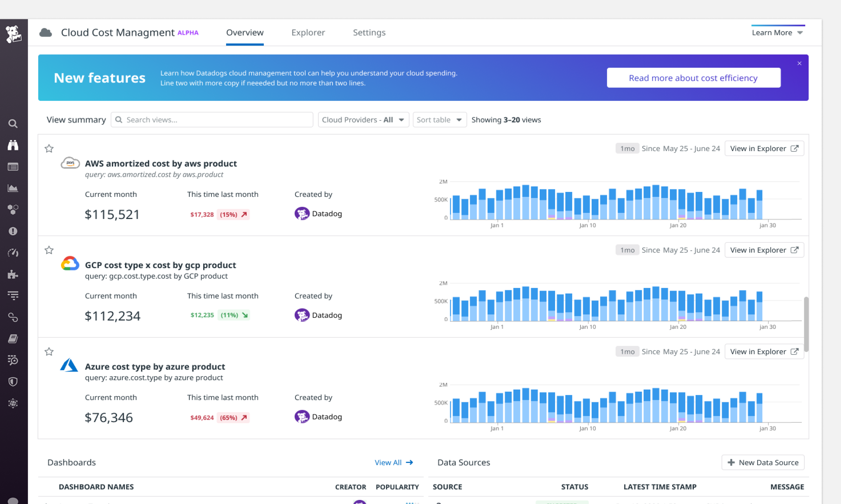This screenshot has height=504, width=841.
Task: Open the sidebar search magnifier icon
Action: coord(13,124)
